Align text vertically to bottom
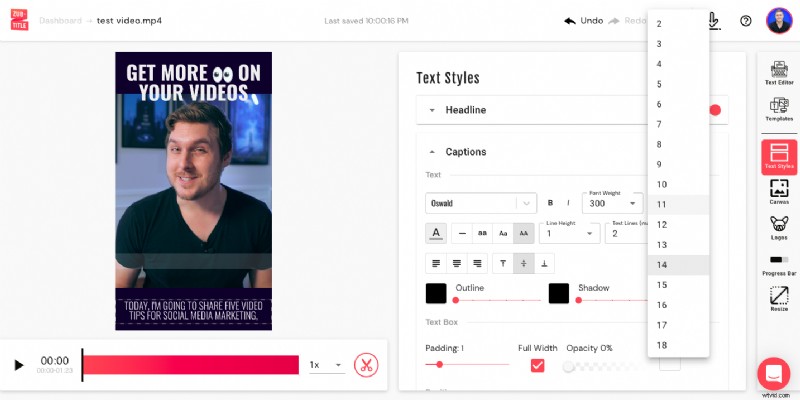Viewport: 800px width, 400px height. pyautogui.click(x=544, y=263)
